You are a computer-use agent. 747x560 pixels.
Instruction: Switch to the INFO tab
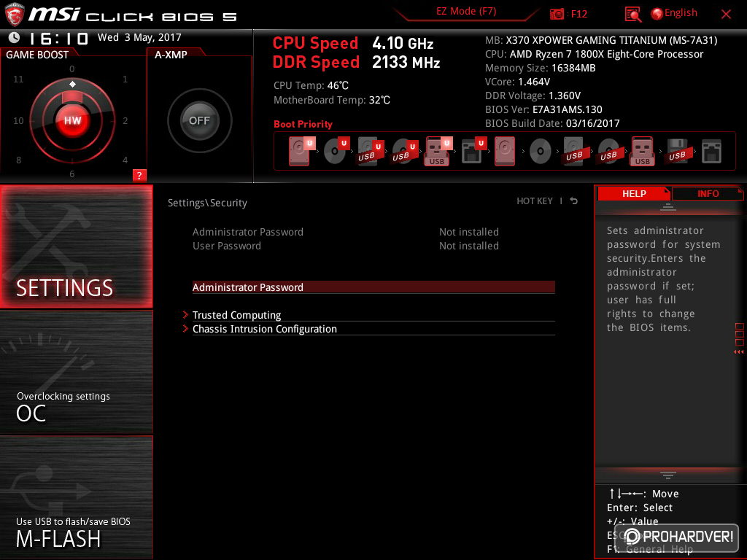click(x=708, y=193)
